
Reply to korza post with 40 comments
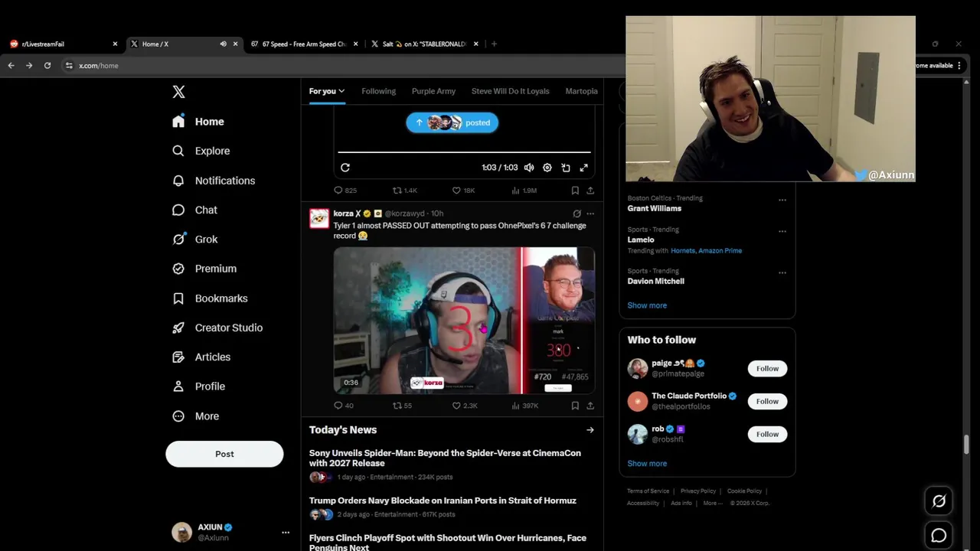tap(344, 406)
